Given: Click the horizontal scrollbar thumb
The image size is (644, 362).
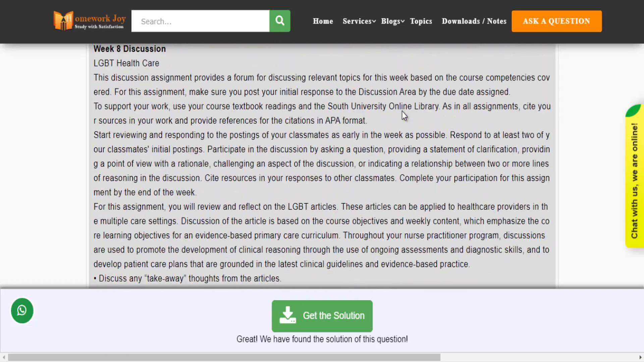Looking at the screenshot, I should (224, 357).
